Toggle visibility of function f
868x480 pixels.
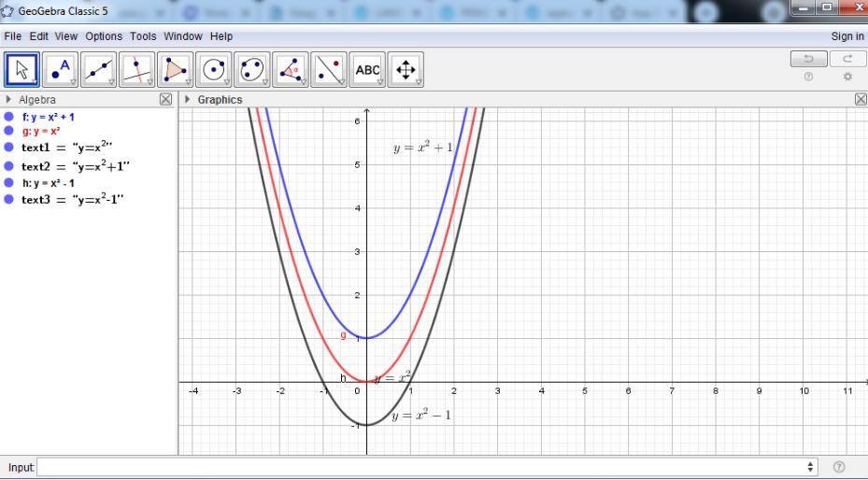(8, 118)
